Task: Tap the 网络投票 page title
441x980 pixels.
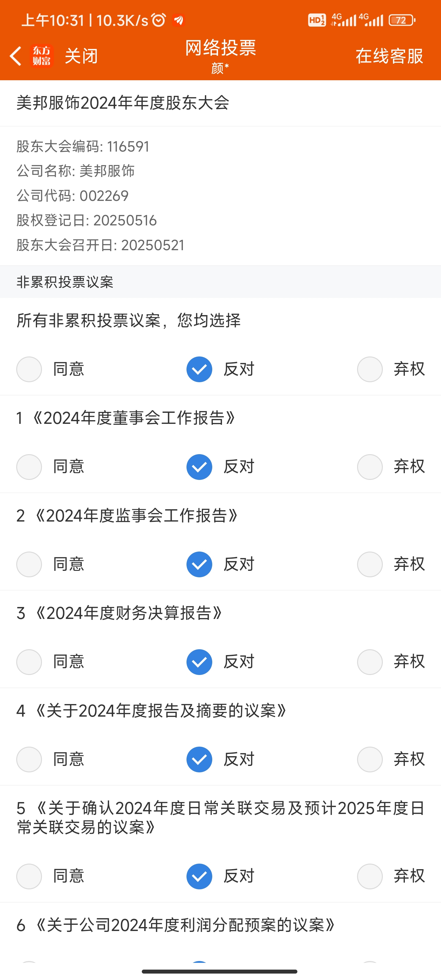Action: point(221,48)
